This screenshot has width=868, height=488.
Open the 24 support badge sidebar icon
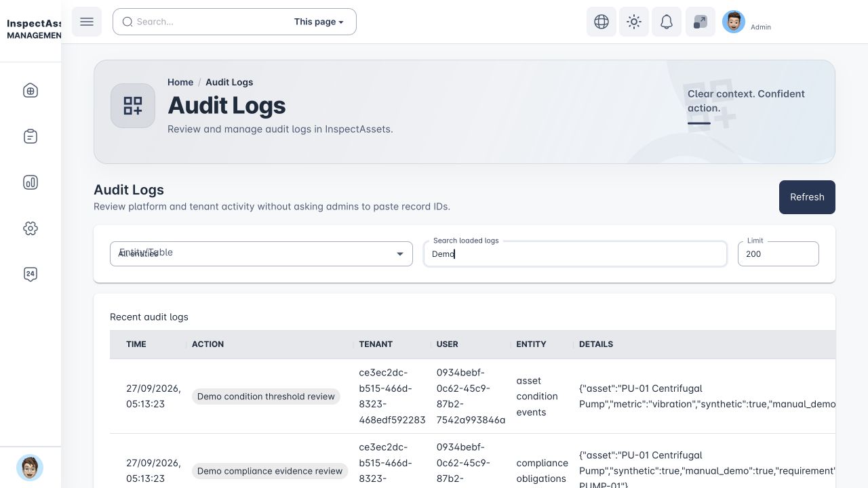[31, 274]
